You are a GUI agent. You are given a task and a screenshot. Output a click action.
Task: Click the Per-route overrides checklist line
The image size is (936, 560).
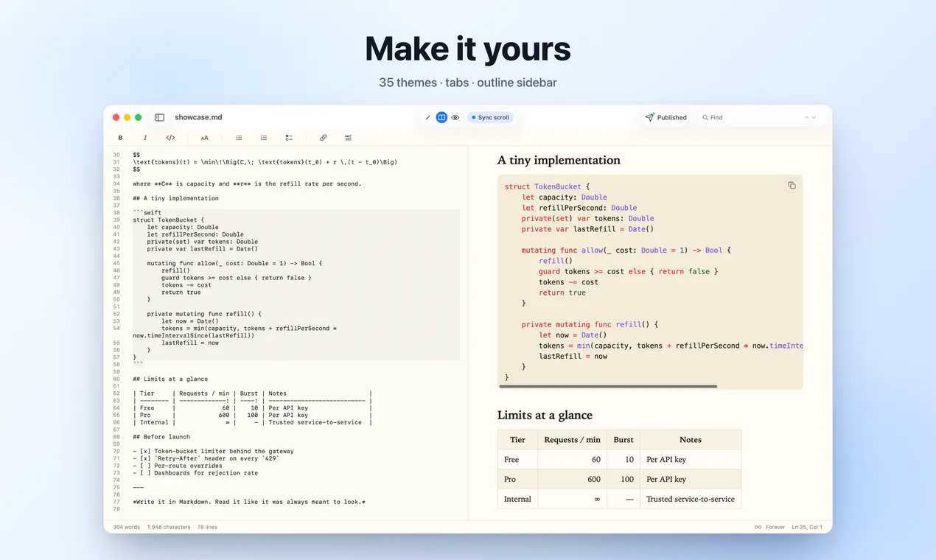(177, 466)
